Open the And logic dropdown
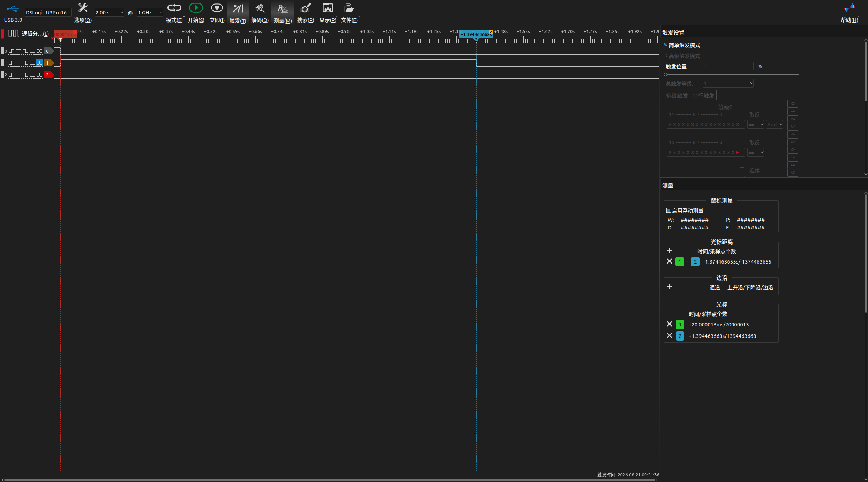 (x=775, y=125)
